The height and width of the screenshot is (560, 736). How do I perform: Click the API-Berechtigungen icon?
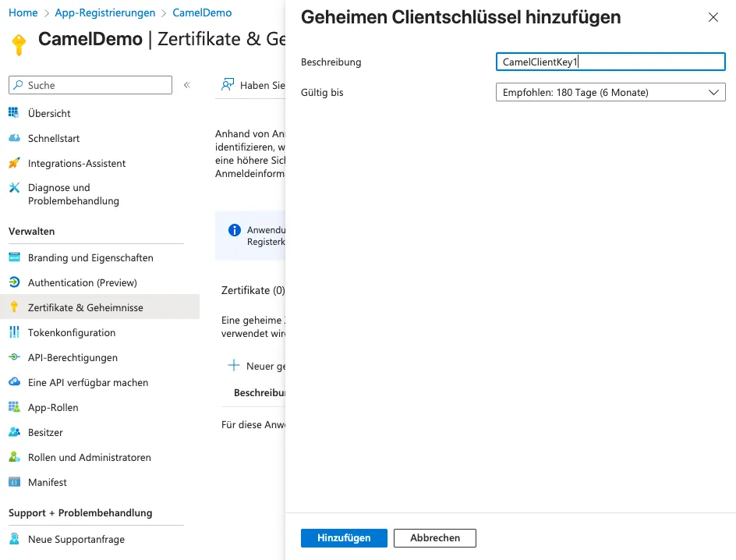point(14,357)
